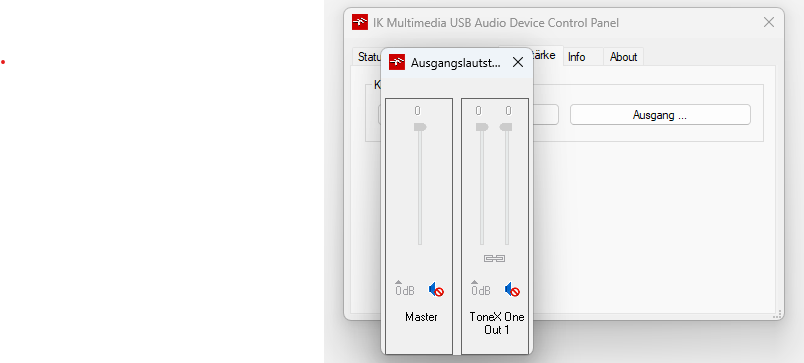Open the Ausgang ... volume dialog
Image resolution: width=804 pixels, height=363 pixels.
660,115
